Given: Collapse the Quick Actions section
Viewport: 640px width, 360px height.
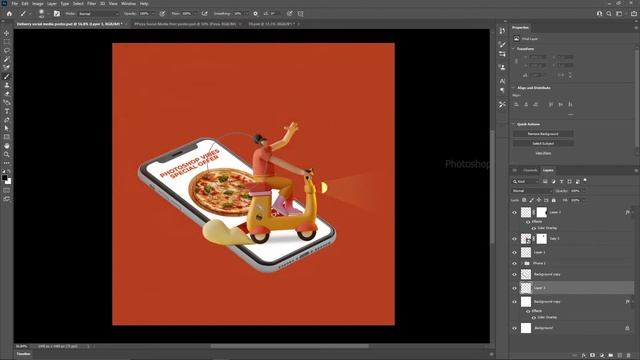Looking at the screenshot, I should coord(513,124).
